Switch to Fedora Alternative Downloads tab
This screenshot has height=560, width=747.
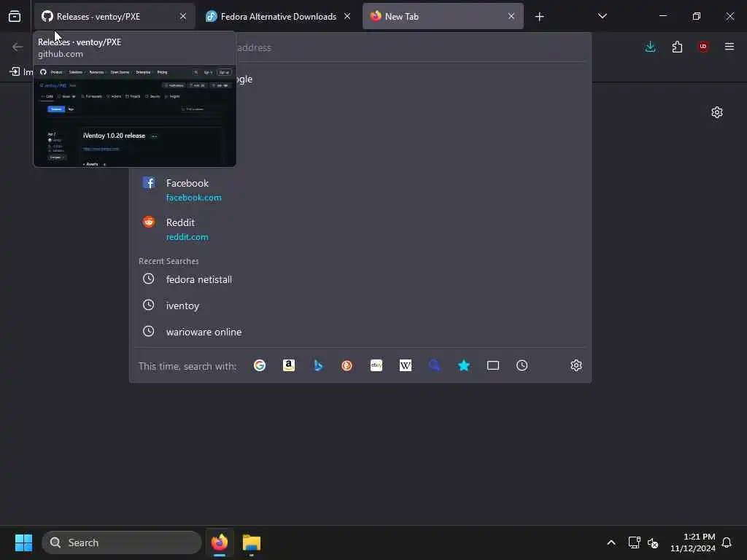pyautogui.click(x=278, y=17)
